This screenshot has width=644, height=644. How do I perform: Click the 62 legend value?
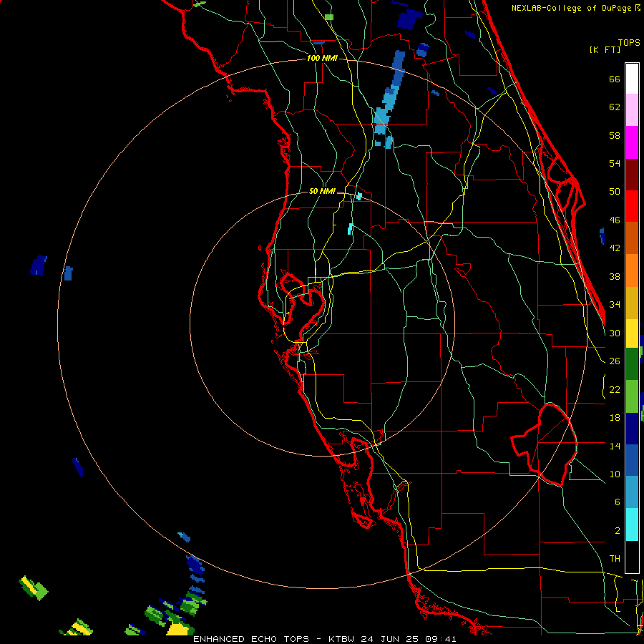click(615, 107)
